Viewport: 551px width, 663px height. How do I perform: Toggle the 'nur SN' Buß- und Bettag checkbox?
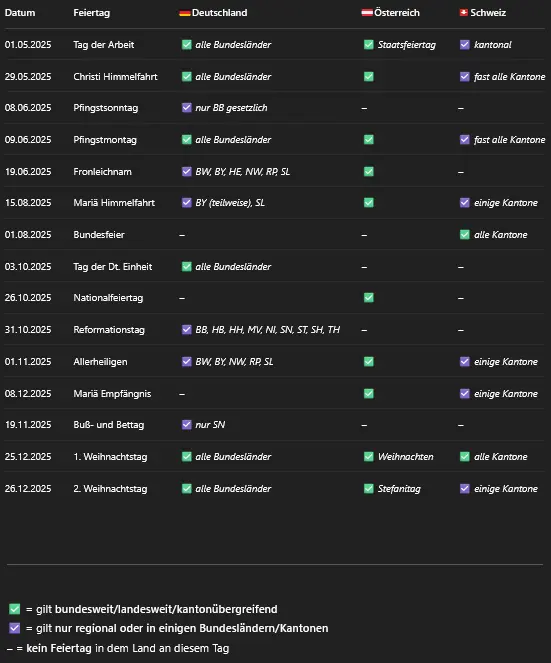[186, 425]
